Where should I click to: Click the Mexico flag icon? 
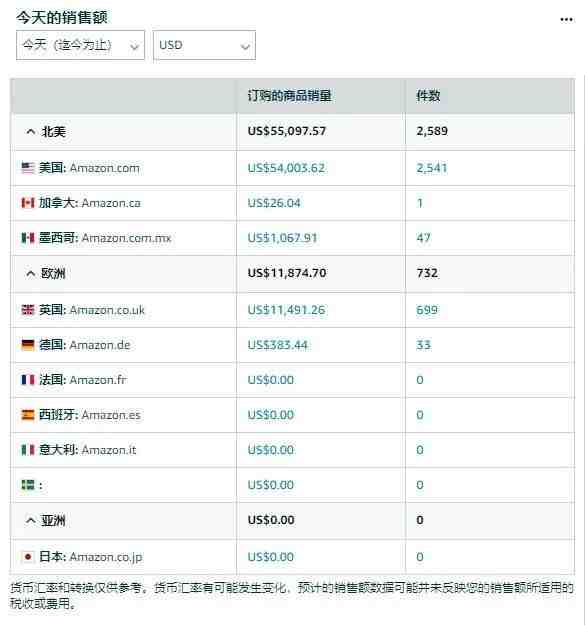[x=28, y=238]
